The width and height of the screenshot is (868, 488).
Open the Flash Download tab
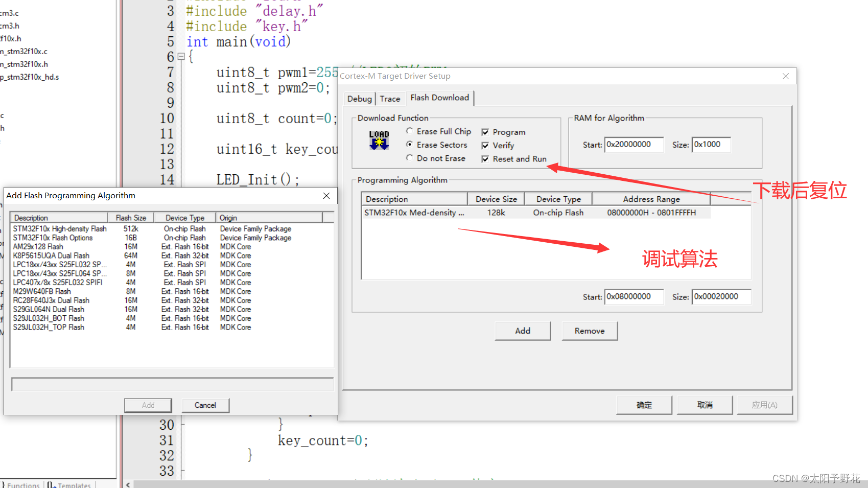440,98
